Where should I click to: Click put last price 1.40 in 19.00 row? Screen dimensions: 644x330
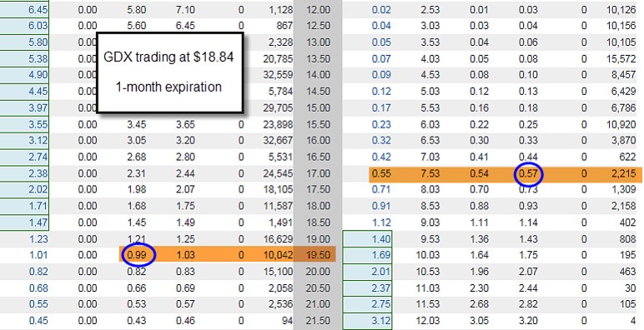point(381,239)
